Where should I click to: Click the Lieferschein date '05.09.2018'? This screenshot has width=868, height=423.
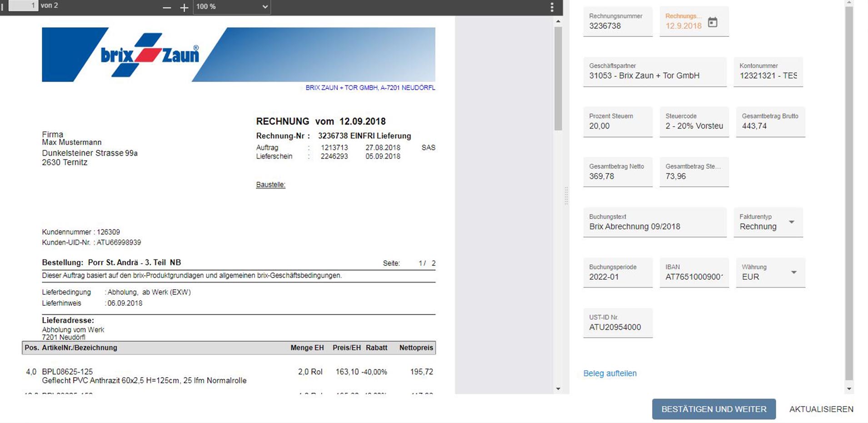pos(383,156)
